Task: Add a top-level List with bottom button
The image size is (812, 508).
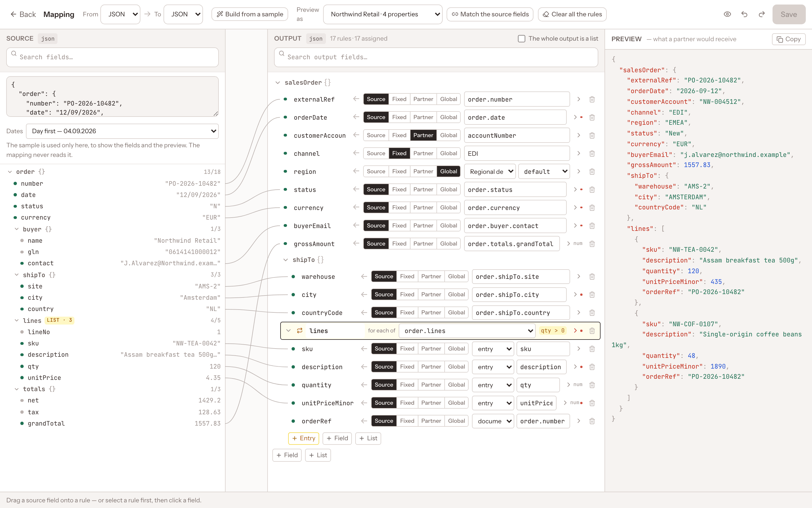Action: point(318,455)
